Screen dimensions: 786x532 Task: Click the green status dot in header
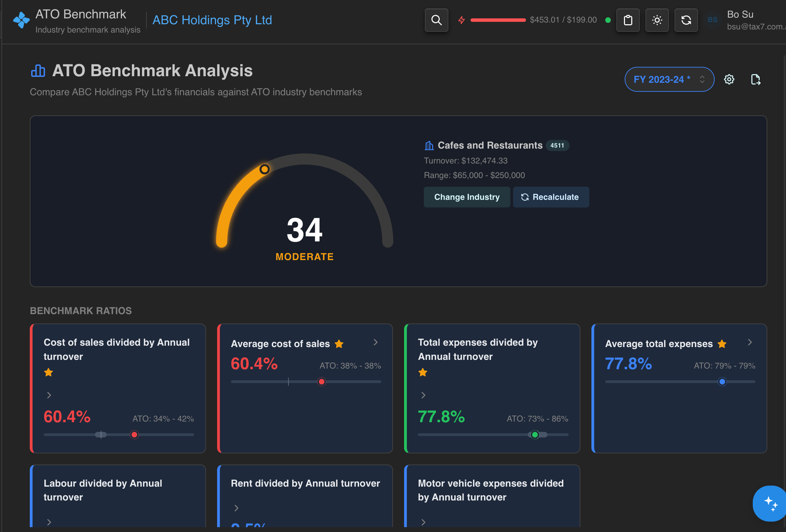click(608, 20)
